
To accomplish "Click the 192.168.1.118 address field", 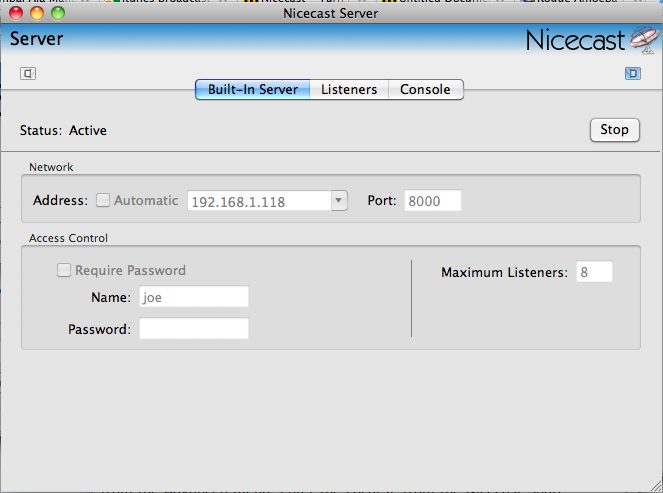I will pos(260,201).
